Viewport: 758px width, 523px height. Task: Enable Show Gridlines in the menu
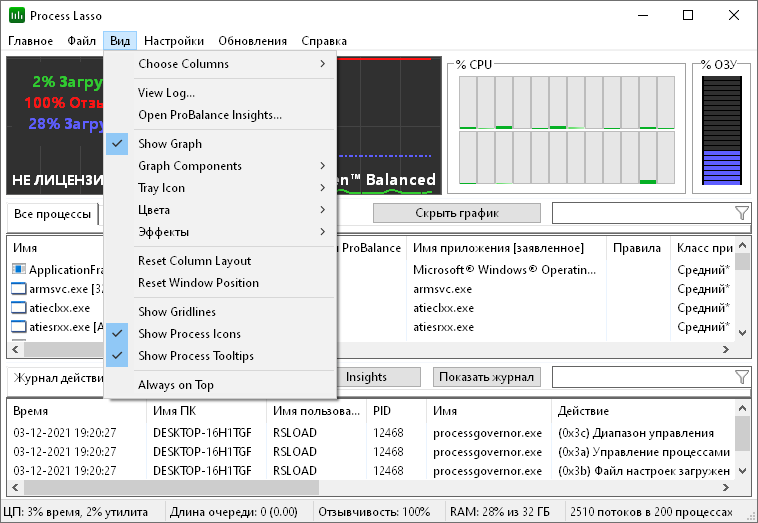click(x=220, y=312)
